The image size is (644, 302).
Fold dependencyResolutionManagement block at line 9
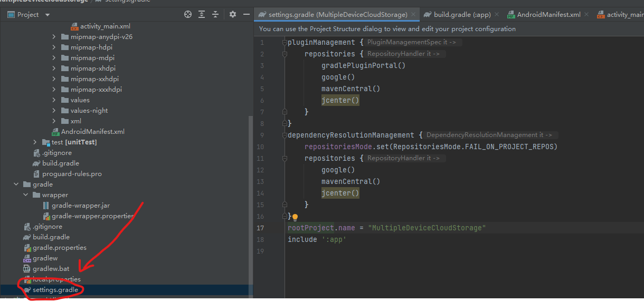(285, 135)
